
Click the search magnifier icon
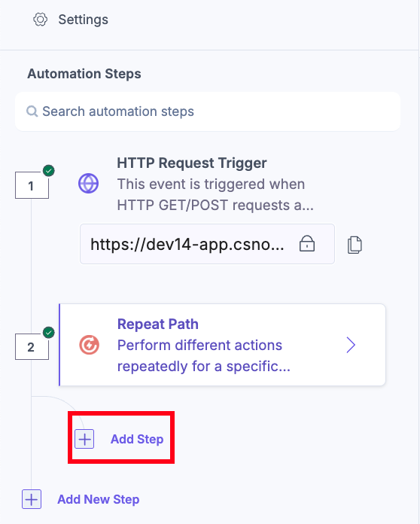point(32,111)
